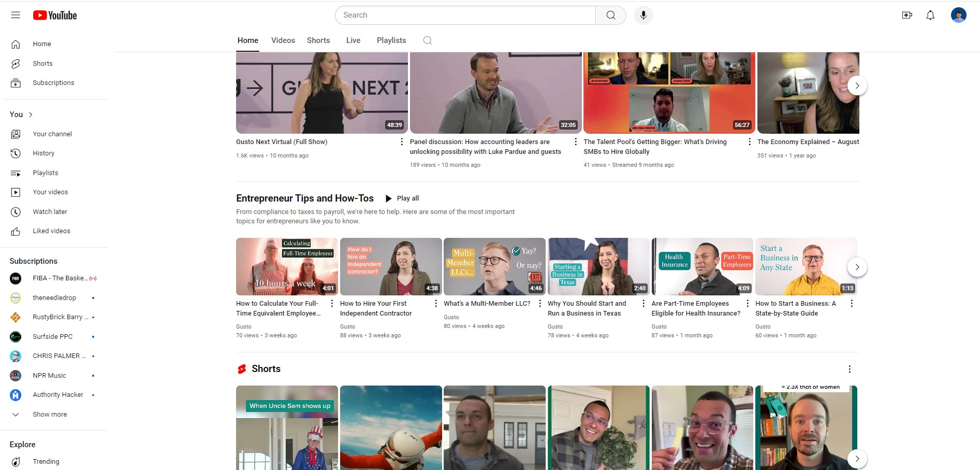Open How to Hire Independent Contractor title
This screenshot has height=470, width=980.
tap(376, 308)
